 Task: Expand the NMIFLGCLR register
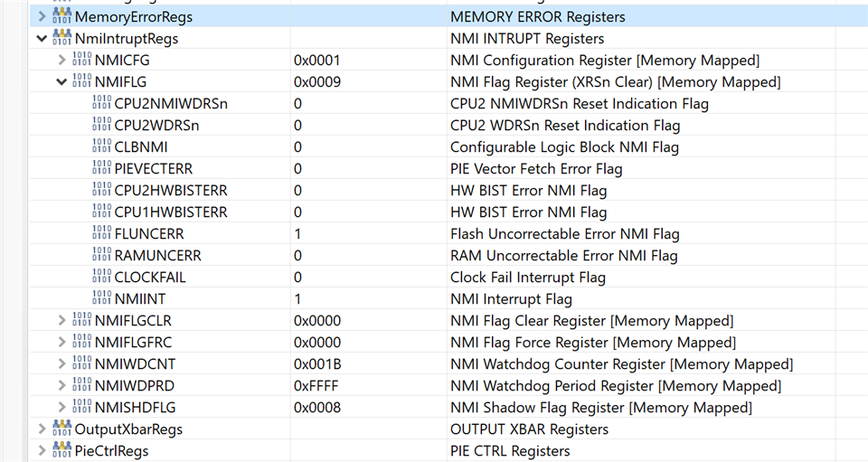tap(61, 321)
